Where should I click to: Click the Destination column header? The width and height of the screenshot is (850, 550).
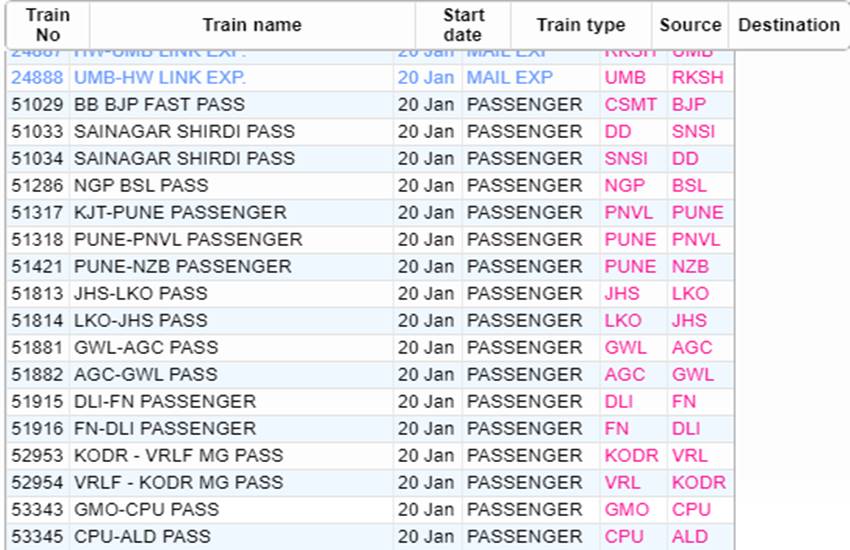(788, 26)
